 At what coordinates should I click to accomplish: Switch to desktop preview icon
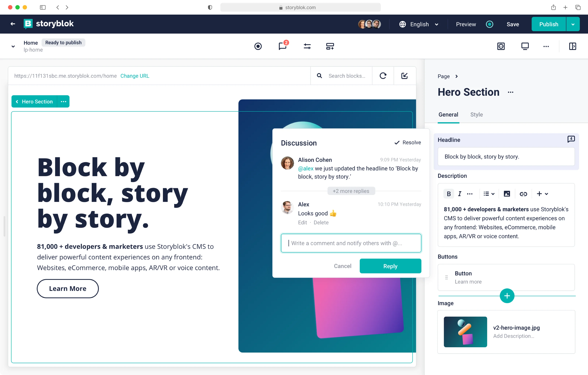pyautogui.click(x=525, y=46)
